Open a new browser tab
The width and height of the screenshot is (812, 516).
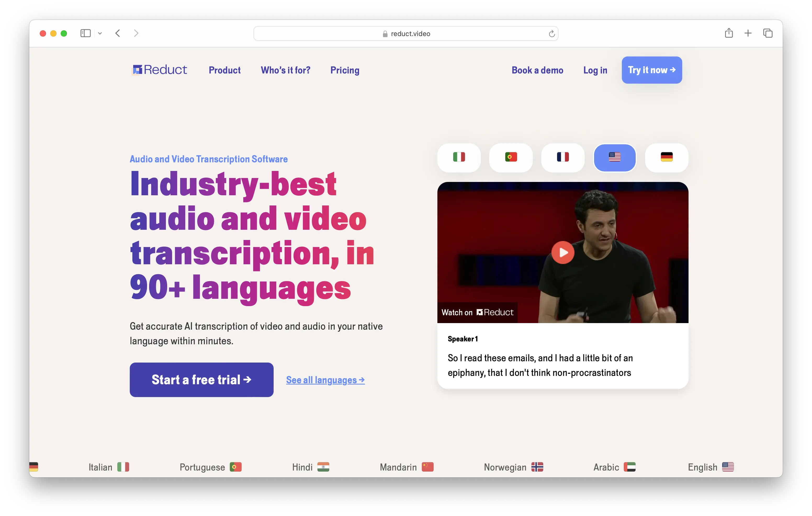pos(748,33)
